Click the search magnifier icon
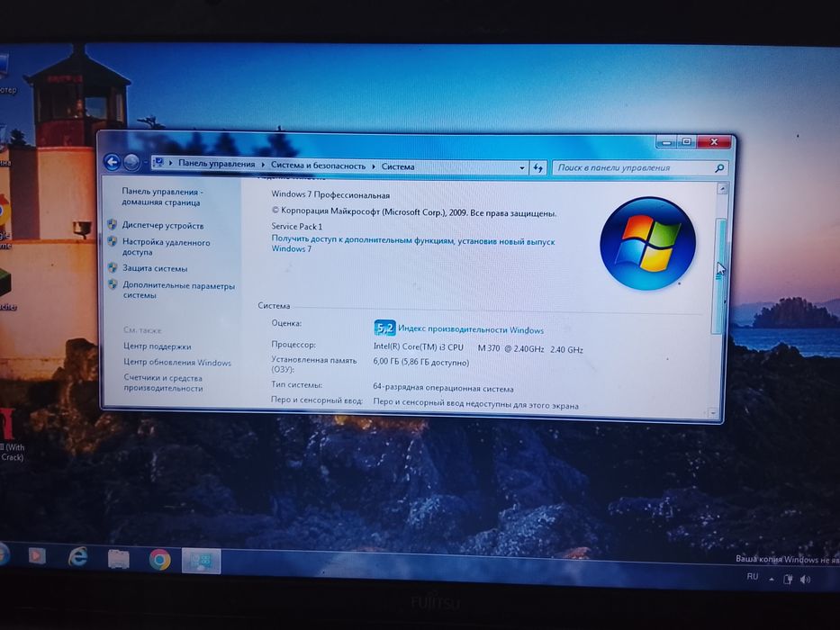This screenshot has width=840, height=630. click(x=719, y=168)
